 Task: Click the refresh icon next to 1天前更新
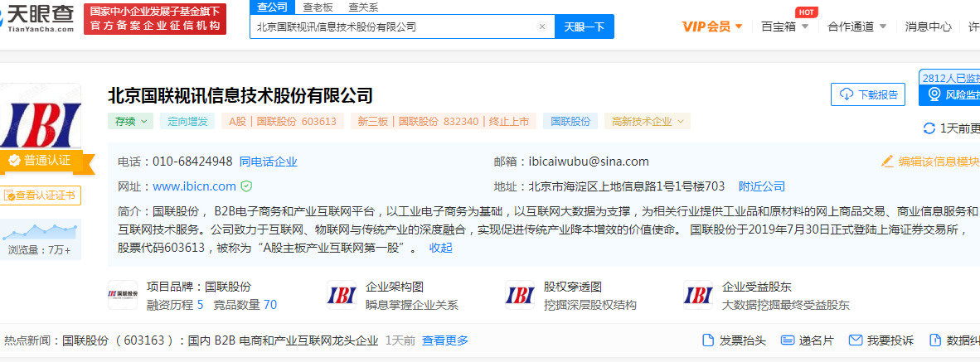click(929, 128)
